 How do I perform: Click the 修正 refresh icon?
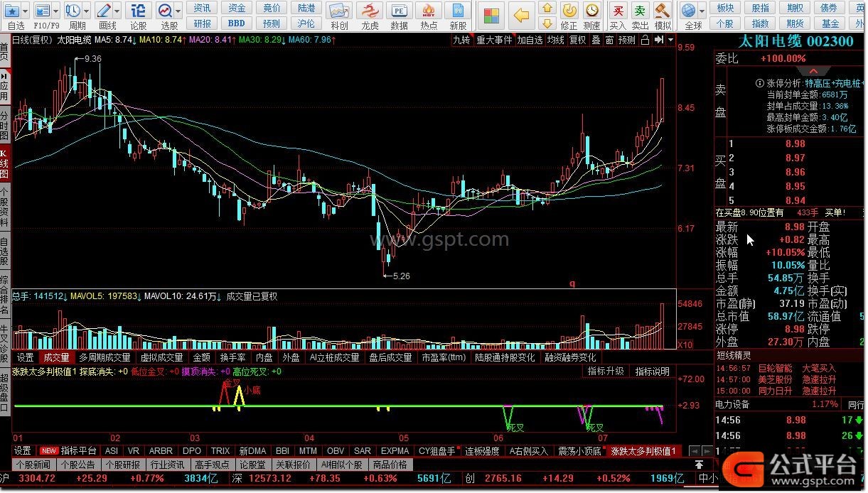569,11
